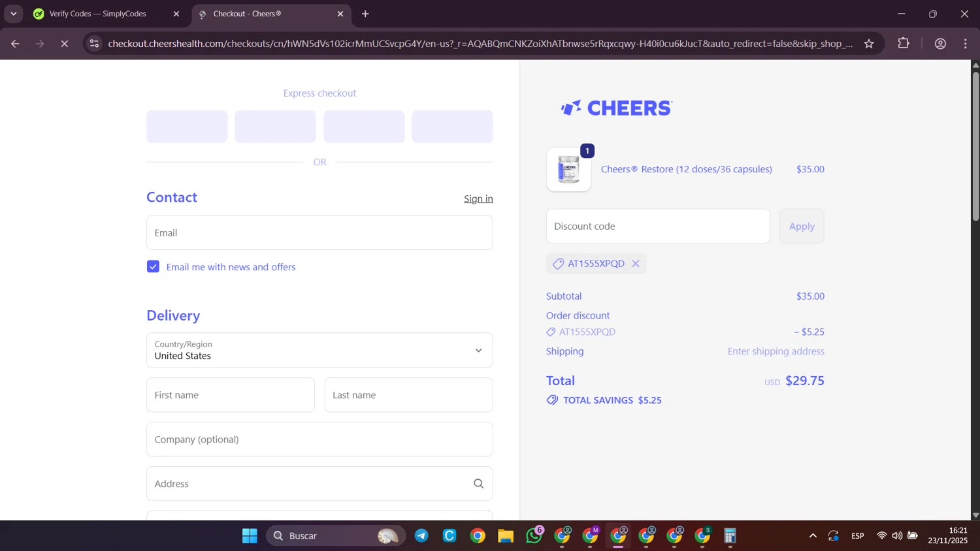This screenshot has height=551, width=980.
Task: Open the Calculator from the taskbar
Action: pyautogui.click(x=730, y=536)
